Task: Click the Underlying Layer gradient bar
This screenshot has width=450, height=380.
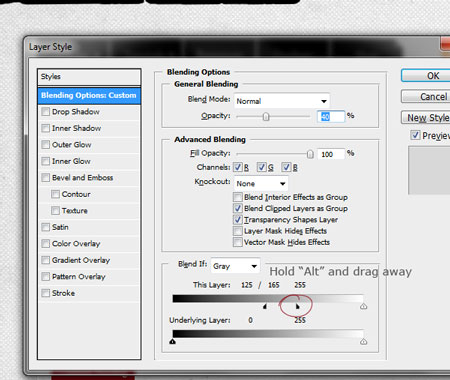Action: click(268, 334)
